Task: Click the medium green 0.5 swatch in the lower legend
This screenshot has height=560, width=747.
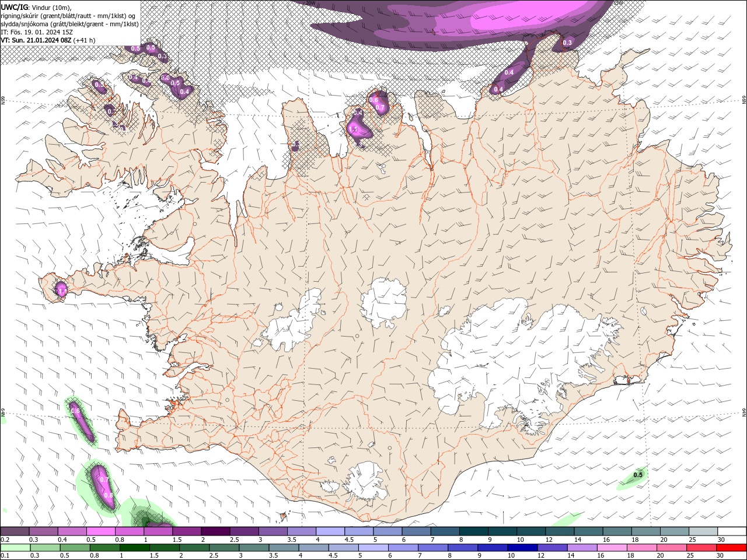Action: click(75, 548)
